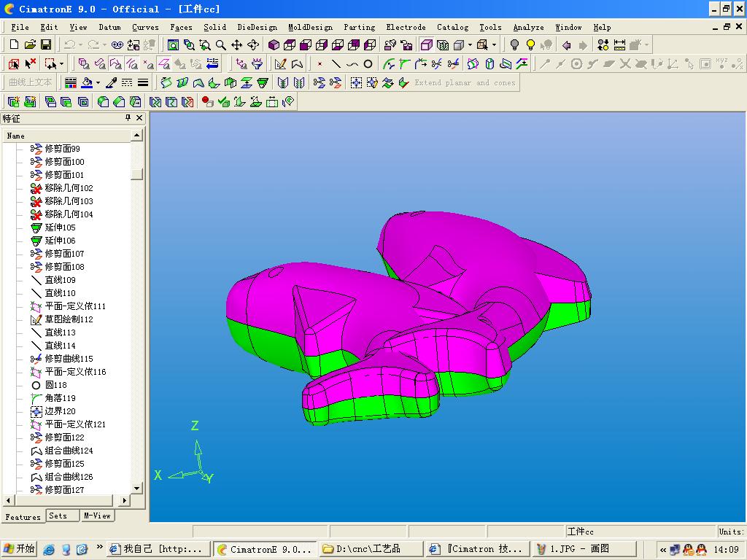This screenshot has height=560, width=747.
Task: Toggle the feature panel pin
Action: (x=128, y=117)
